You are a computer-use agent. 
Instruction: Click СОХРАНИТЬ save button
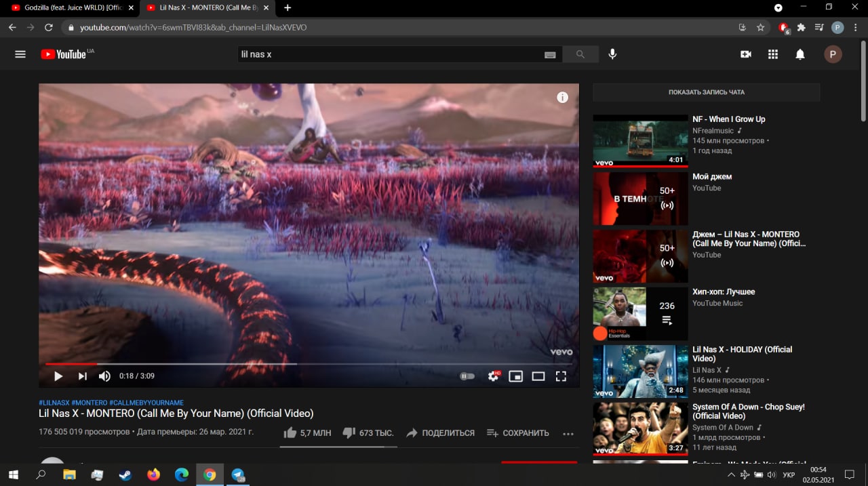click(x=518, y=432)
